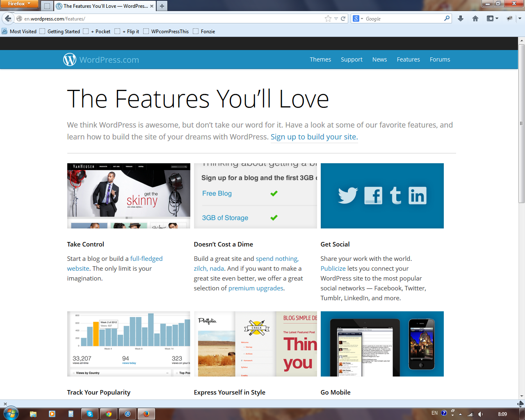Open the orange Firefox menu dropdown
This screenshot has height=420, width=525.
click(19, 4)
